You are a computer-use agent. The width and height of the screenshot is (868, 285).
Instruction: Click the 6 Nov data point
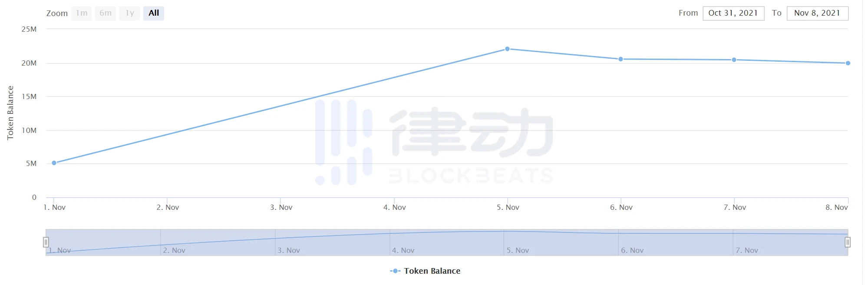(x=620, y=59)
